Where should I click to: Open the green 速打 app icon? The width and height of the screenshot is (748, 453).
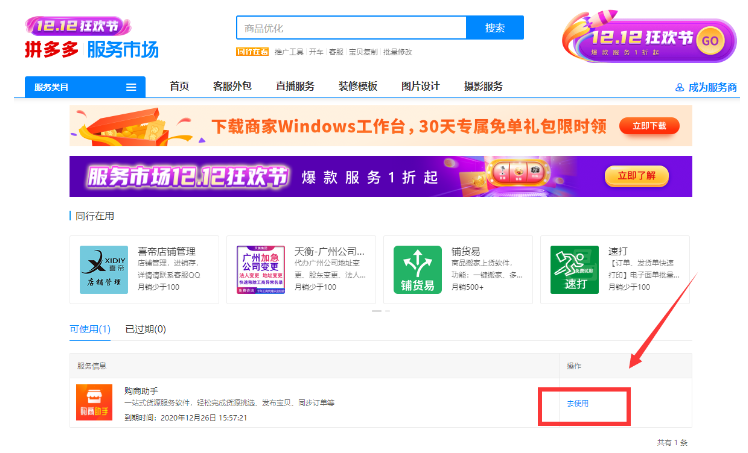(x=574, y=269)
